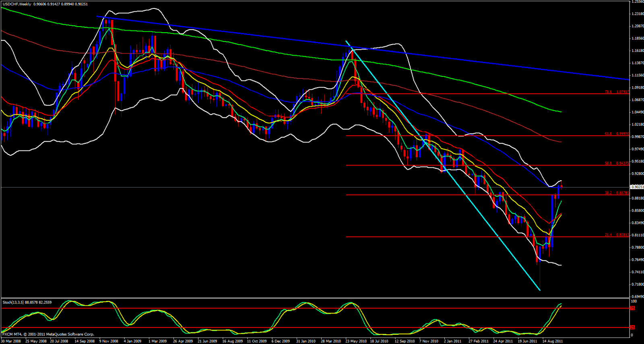Click the 1.23180 price axis label
This screenshot has height=344, width=644.
coord(637,14)
